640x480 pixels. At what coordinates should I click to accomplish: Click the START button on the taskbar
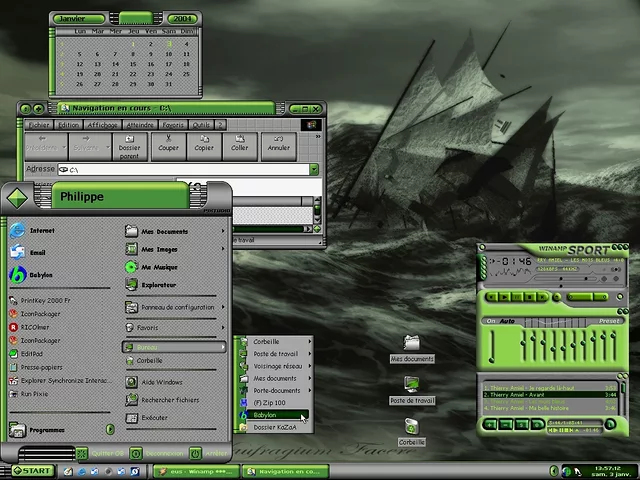click(x=30, y=470)
